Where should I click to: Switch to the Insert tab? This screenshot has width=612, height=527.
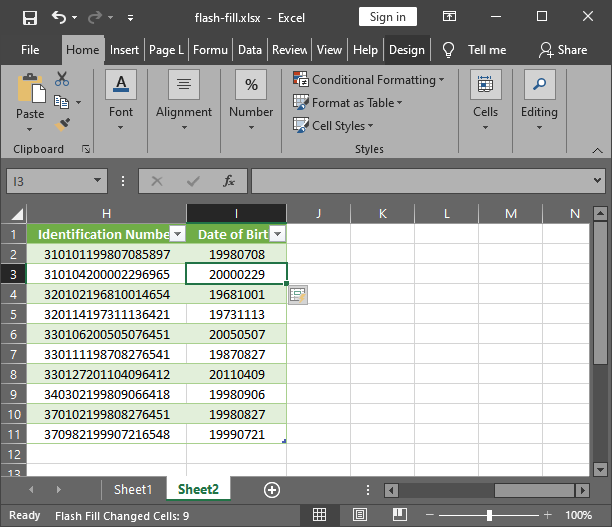coord(124,50)
